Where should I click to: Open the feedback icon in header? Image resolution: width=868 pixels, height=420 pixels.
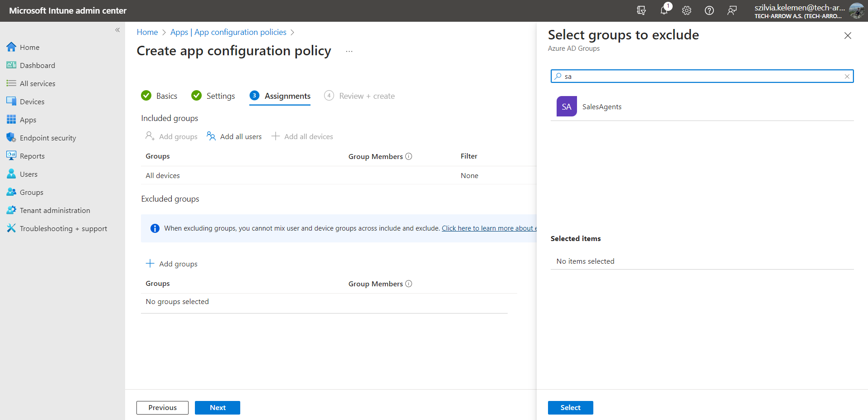click(x=732, y=10)
